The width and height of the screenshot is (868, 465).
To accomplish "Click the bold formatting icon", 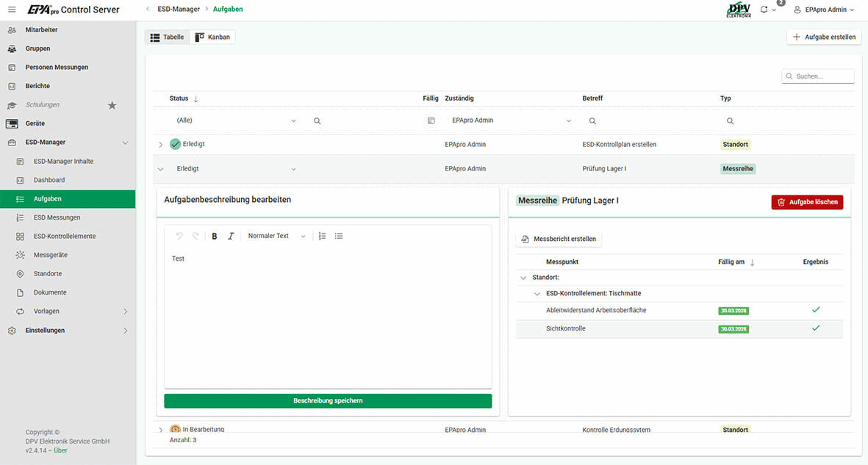I will (x=215, y=236).
